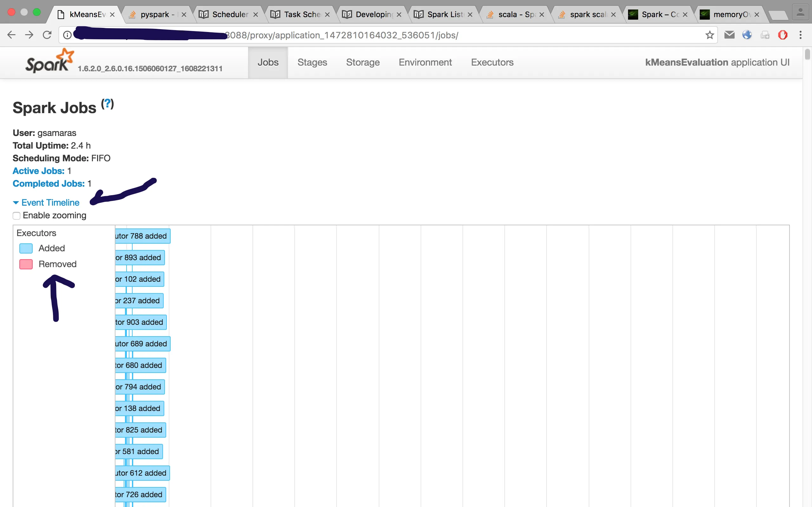
Task: Click the site info icon in address bar
Action: tap(68, 35)
